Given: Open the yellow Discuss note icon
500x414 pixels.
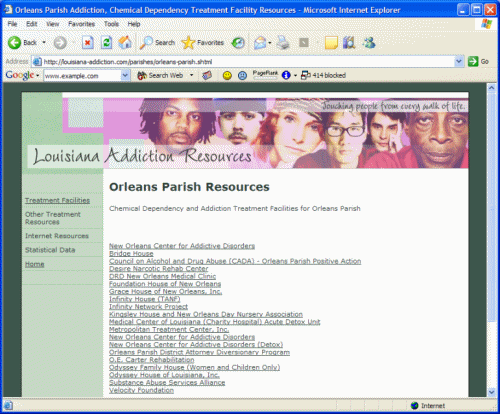Looking at the screenshot, I should click(x=331, y=43).
